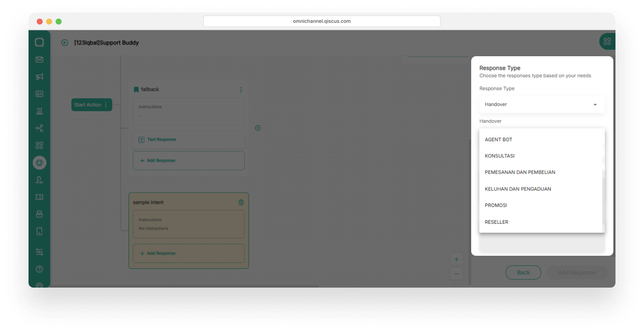Click the Back button
The width and height of the screenshot is (644, 332).
(x=523, y=273)
